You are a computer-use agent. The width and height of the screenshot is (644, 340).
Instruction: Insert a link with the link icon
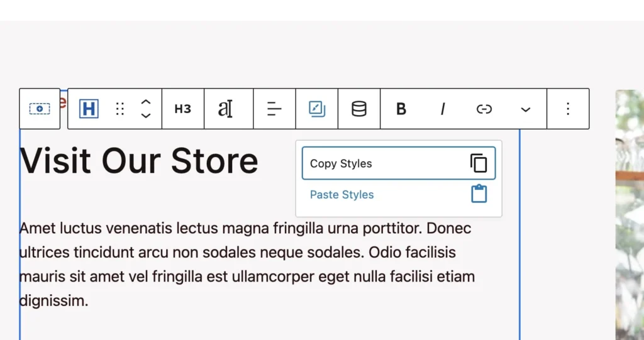coord(484,109)
